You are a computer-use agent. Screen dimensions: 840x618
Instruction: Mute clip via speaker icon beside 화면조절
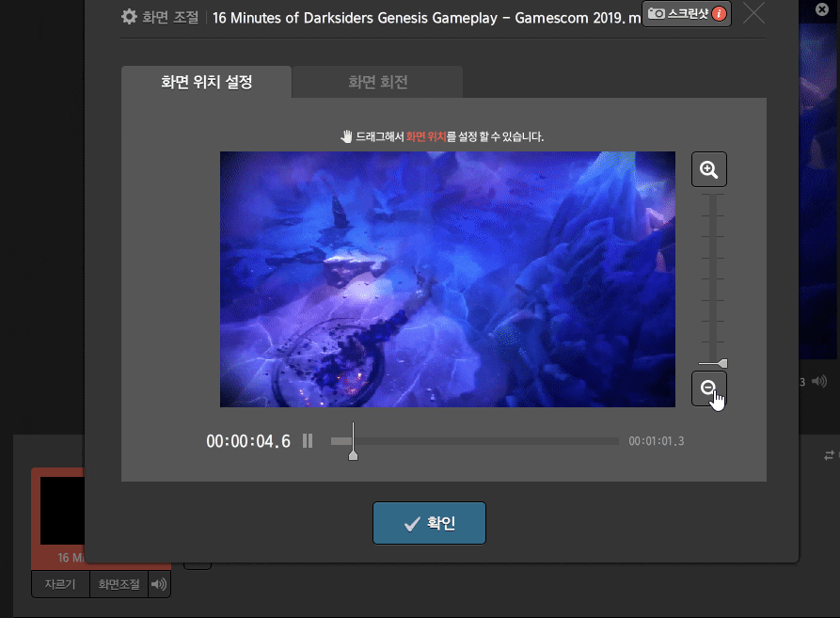(159, 584)
